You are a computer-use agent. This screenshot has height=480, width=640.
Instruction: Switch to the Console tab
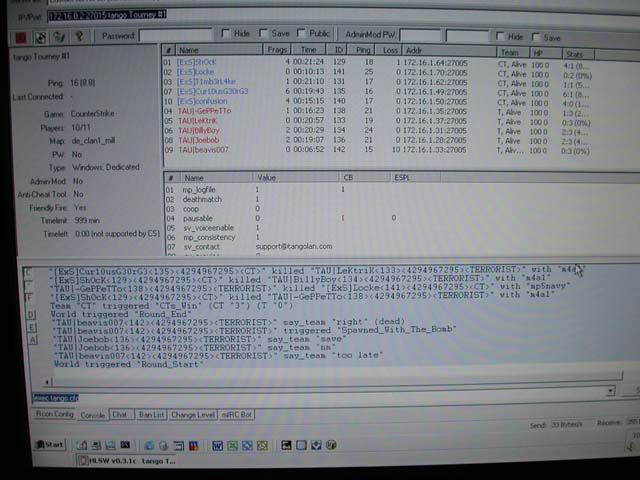pos(93,415)
